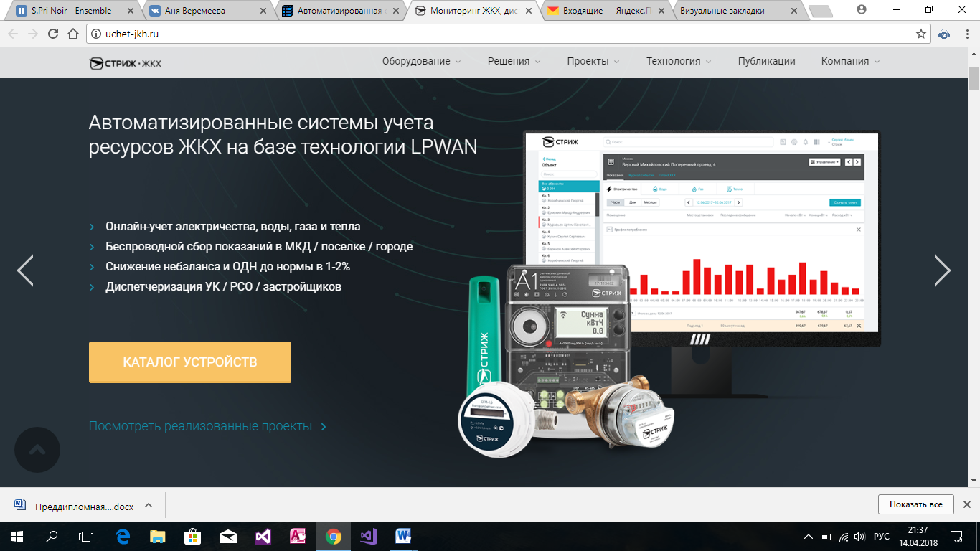Switch to the Word window on the taskbar

(404, 536)
